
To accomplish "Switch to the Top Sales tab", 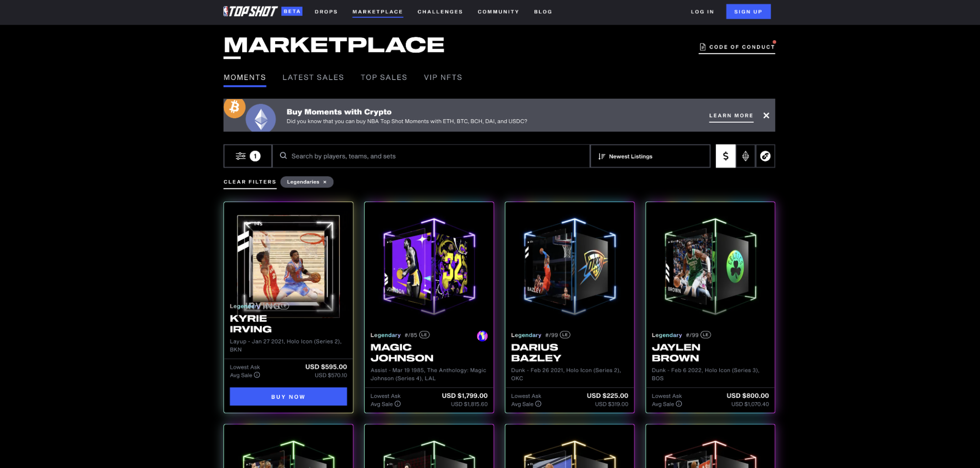I will 384,78.
